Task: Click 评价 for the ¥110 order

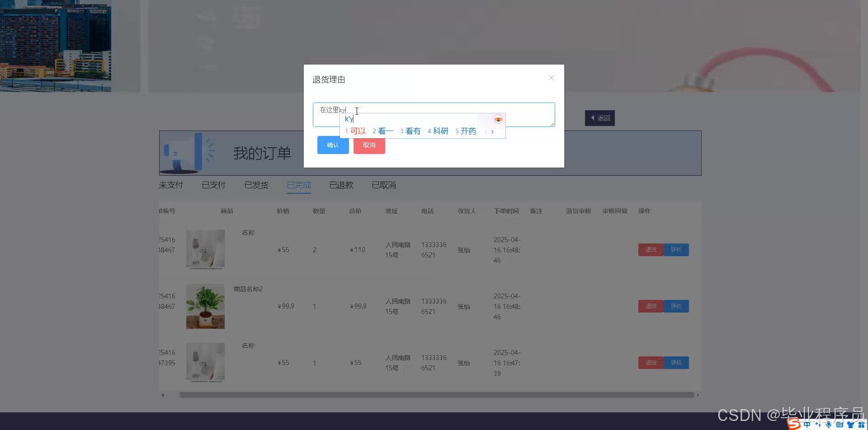Action: point(676,250)
